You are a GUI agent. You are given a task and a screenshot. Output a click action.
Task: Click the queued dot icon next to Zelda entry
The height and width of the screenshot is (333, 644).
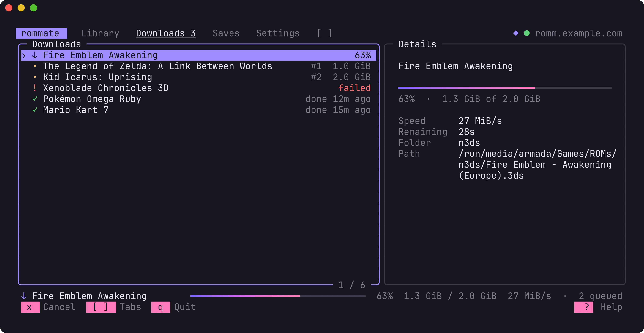[35, 66]
